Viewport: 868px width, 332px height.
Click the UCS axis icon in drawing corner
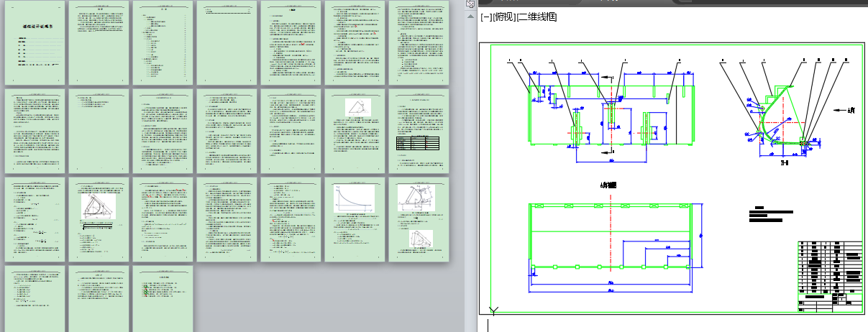click(493, 310)
